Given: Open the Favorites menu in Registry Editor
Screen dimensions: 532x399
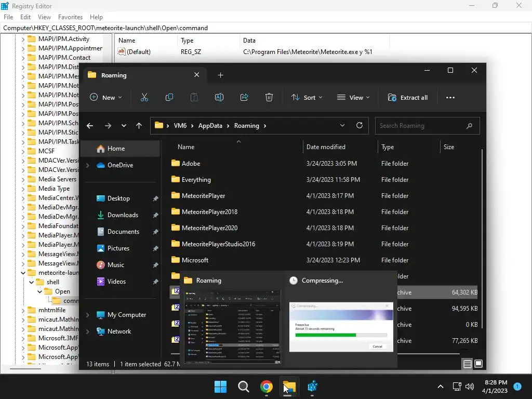Looking at the screenshot, I should (70, 17).
